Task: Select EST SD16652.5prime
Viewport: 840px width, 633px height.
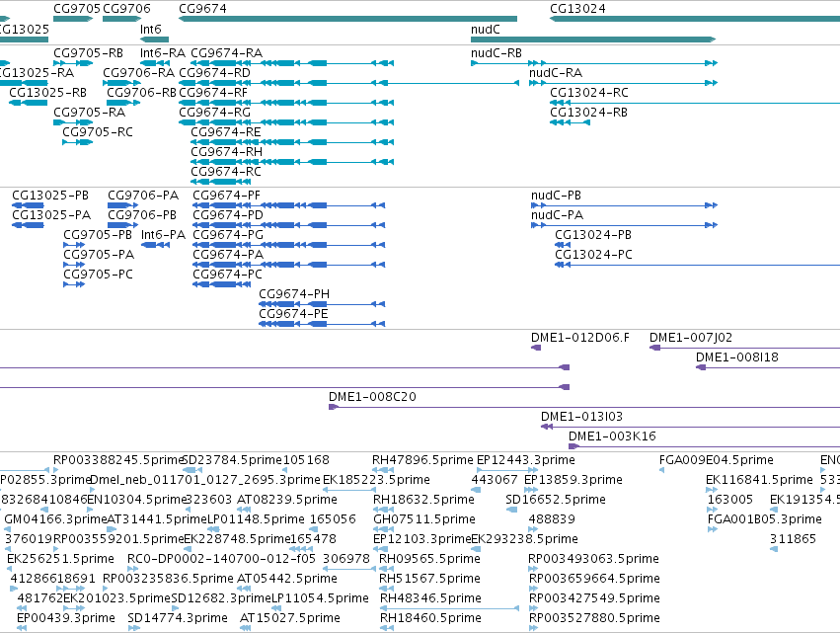Action: [556, 500]
